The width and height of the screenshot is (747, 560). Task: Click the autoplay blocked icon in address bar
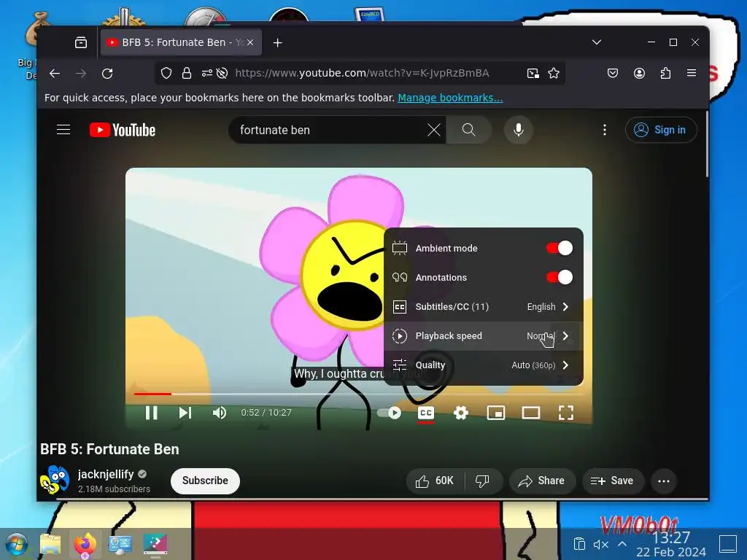[x=222, y=74]
